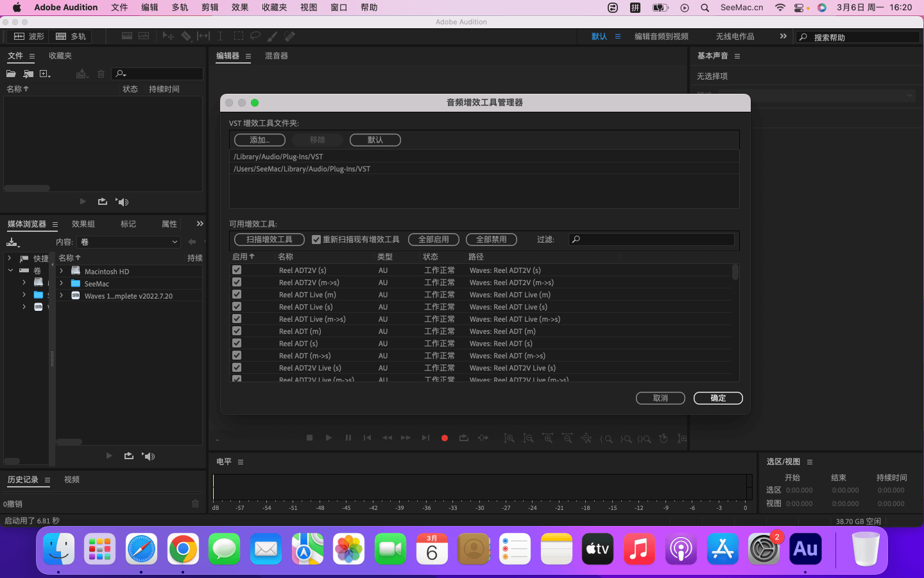
Task: Disable the Reel ADT (m) plug-in checkbox
Action: 237,331
